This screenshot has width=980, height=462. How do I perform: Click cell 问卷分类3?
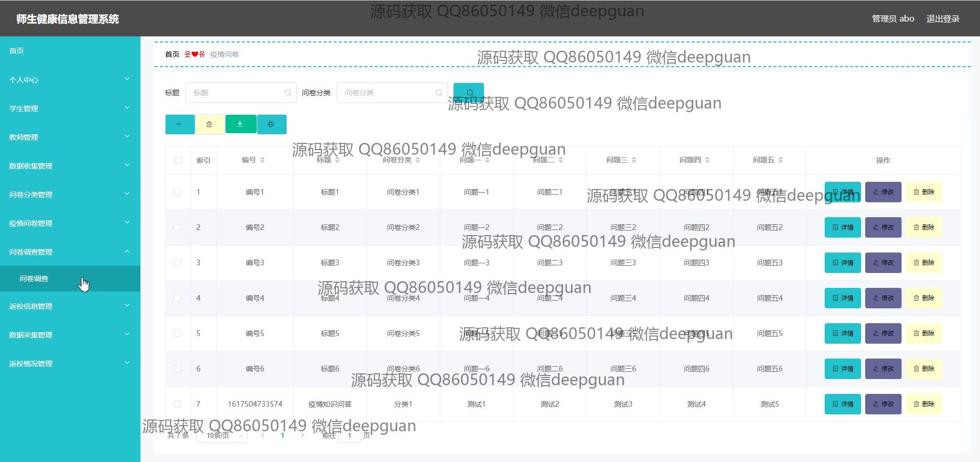403,263
